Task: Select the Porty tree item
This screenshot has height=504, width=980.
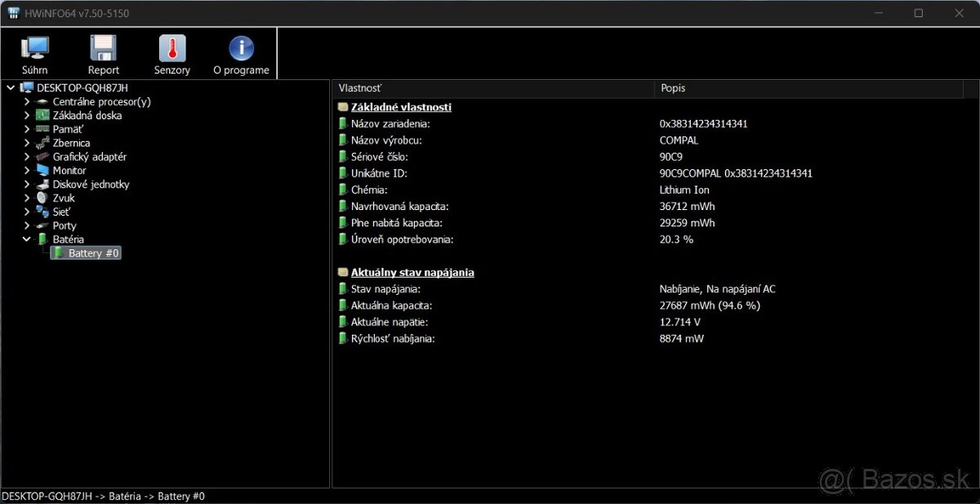Action: pos(64,225)
